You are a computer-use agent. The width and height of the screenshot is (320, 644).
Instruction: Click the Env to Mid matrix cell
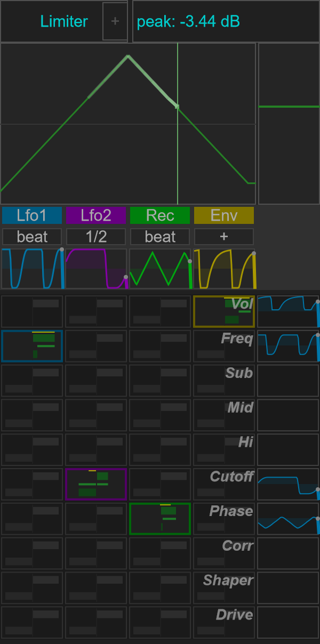(x=224, y=415)
